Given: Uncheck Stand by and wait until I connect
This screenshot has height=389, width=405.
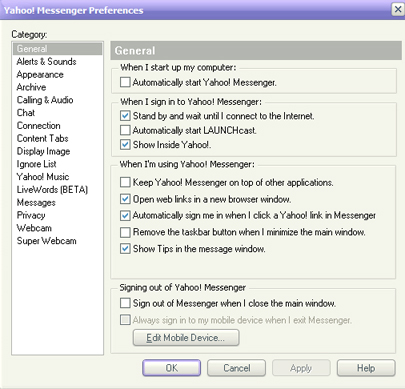Looking at the screenshot, I should point(125,116).
